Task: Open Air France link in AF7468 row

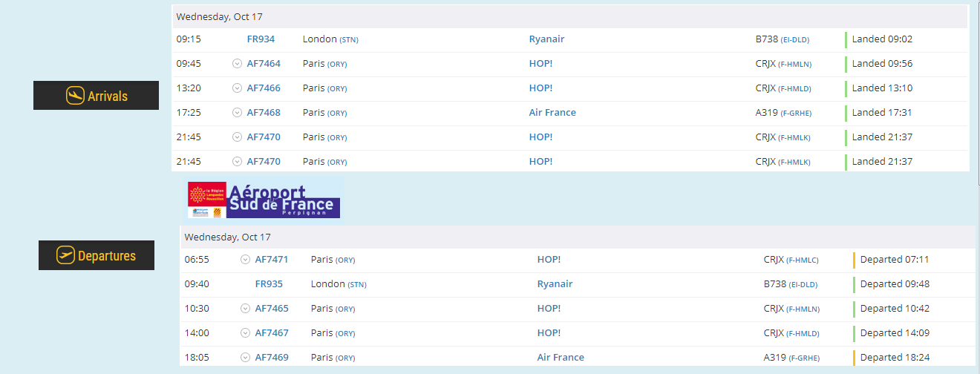Action: 552,113
